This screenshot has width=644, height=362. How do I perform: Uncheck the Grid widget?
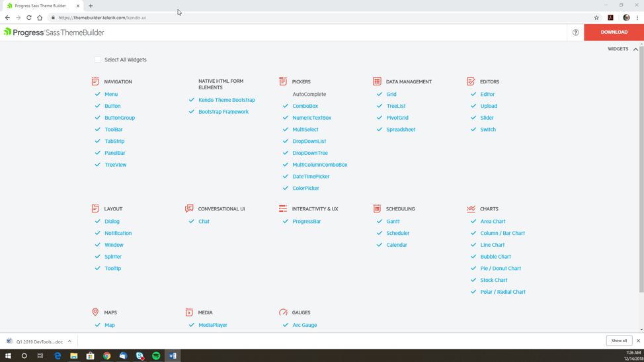coord(380,94)
